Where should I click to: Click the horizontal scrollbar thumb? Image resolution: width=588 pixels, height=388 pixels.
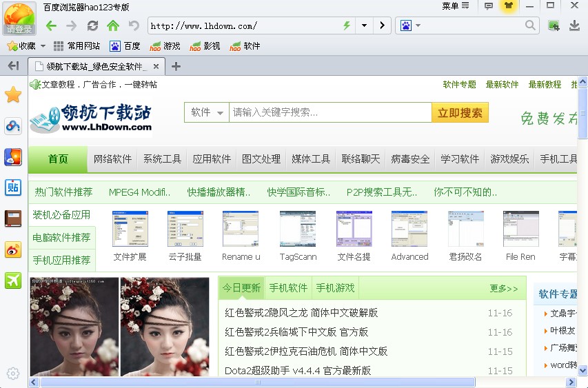click(x=258, y=382)
